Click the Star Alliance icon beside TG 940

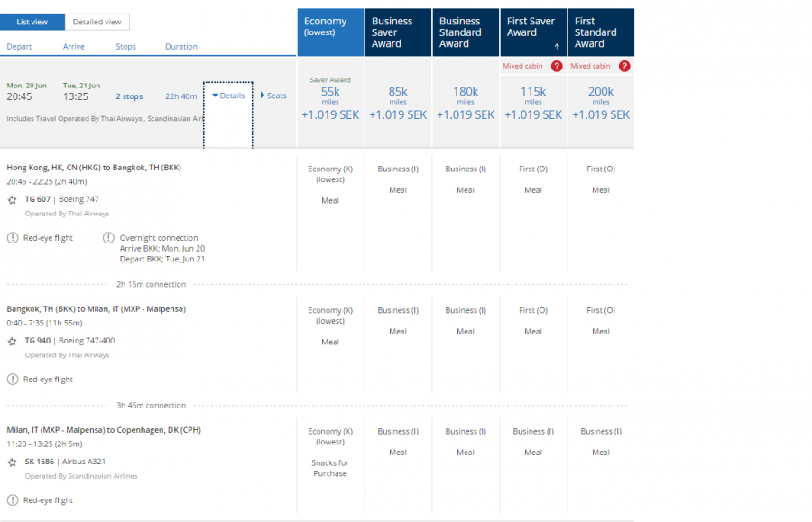[x=13, y=342]
